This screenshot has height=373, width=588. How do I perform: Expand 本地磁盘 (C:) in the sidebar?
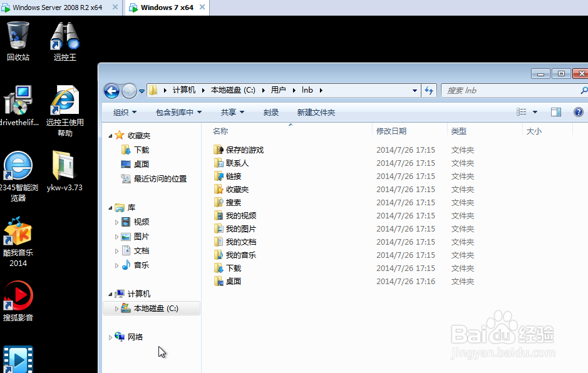[116, 309]
